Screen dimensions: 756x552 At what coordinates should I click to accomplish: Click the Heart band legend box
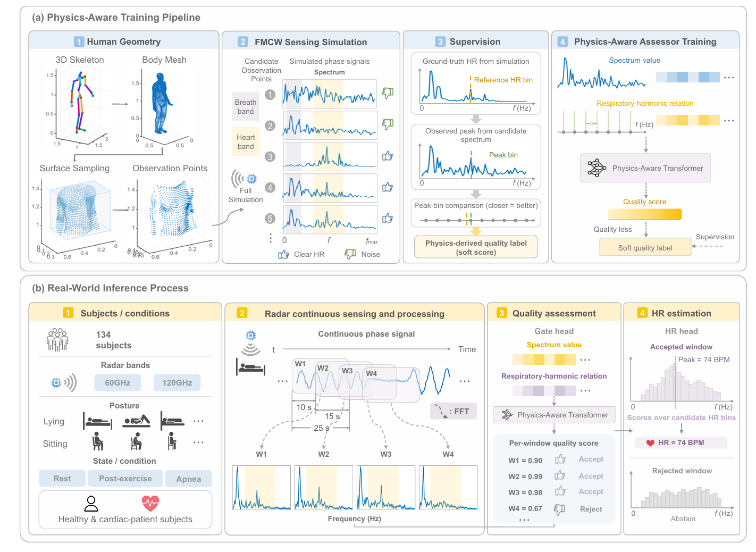(246, 141)
